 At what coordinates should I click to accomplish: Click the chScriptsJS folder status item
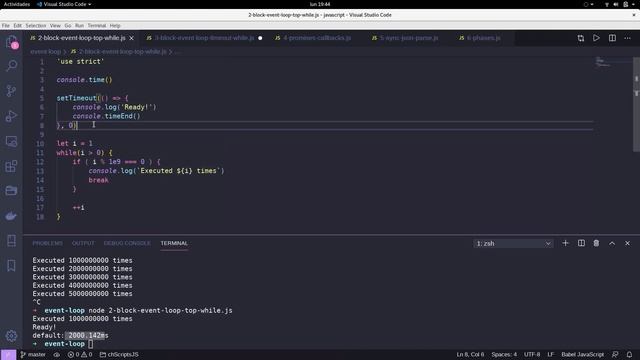pos(119,354)
